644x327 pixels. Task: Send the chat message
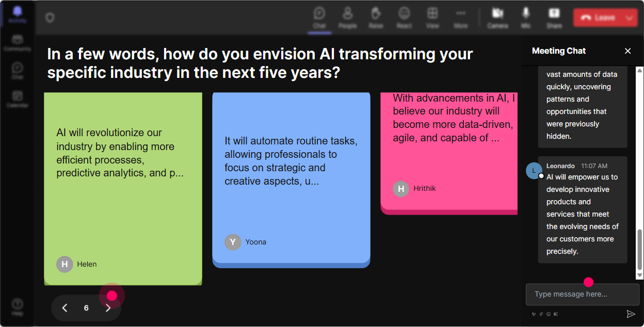631,314
